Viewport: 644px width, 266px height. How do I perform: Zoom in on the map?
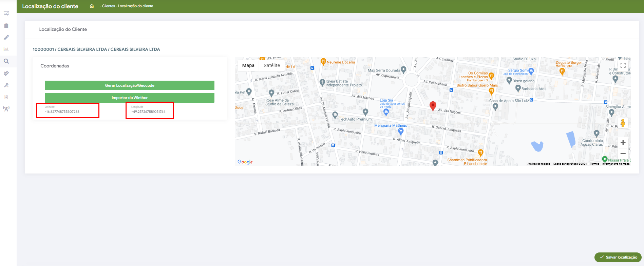coord(623,143)
